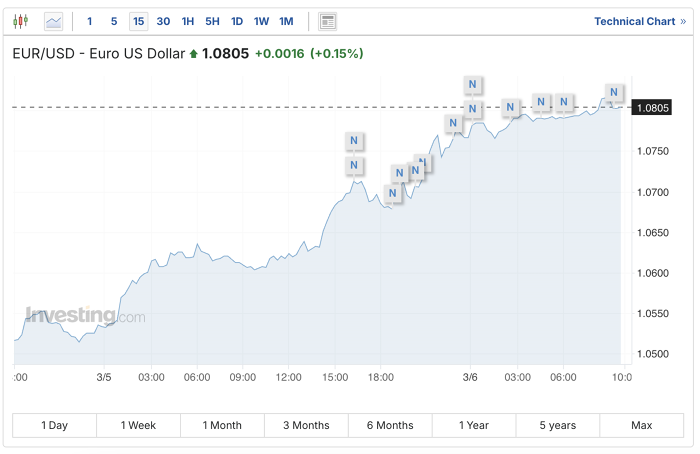The width and height of the screenshot is (700, 454).
Task: Show the 1 Year range
Action: [474, 425]
